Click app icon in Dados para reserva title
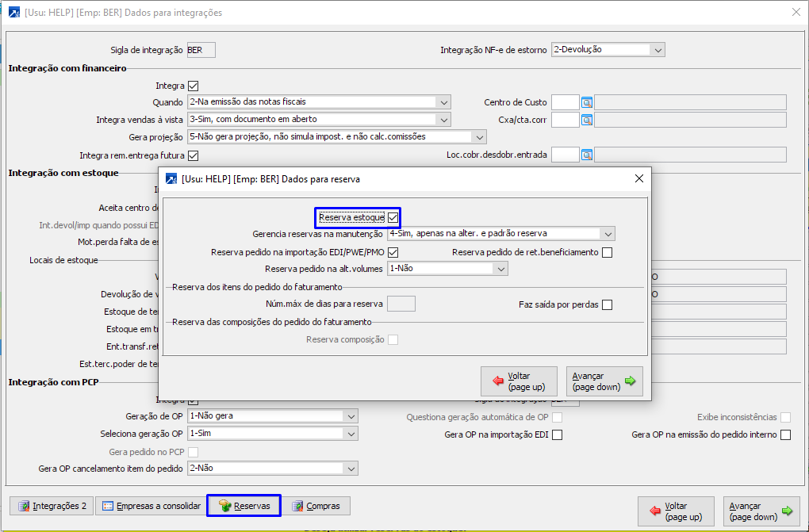Viewport: 809px width, 532px height. coord(171,179)
